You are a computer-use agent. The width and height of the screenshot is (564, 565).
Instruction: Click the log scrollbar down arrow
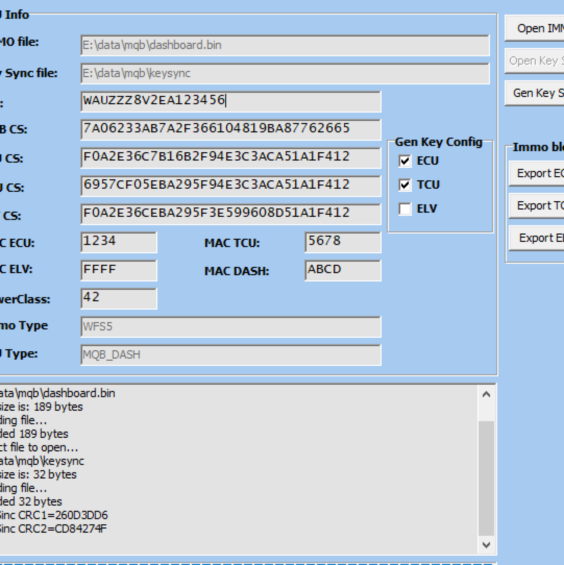pos(486,545)
